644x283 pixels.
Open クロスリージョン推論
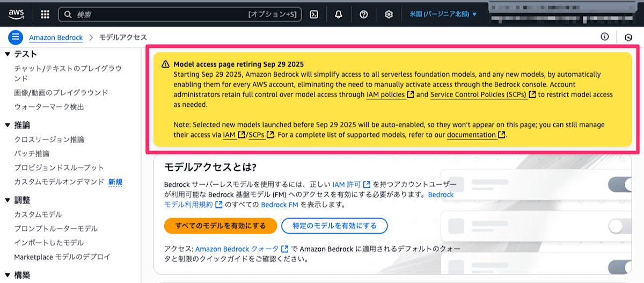tap(49, 140)
